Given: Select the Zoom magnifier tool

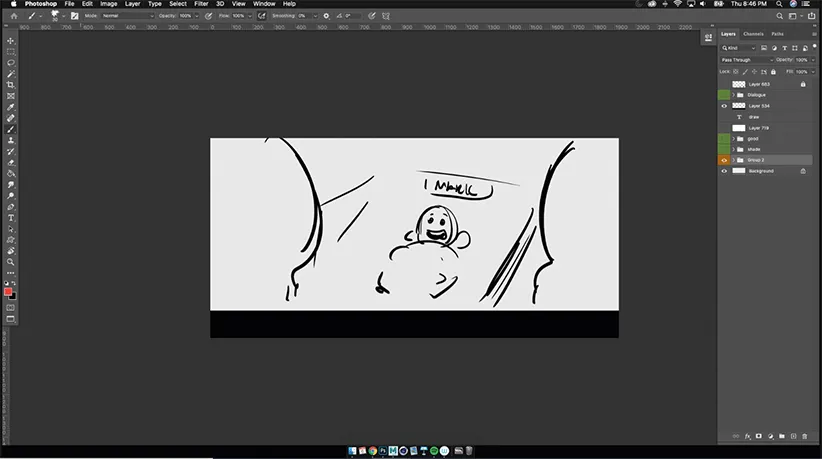Looking at the screenshot, I should pos(11,261).
